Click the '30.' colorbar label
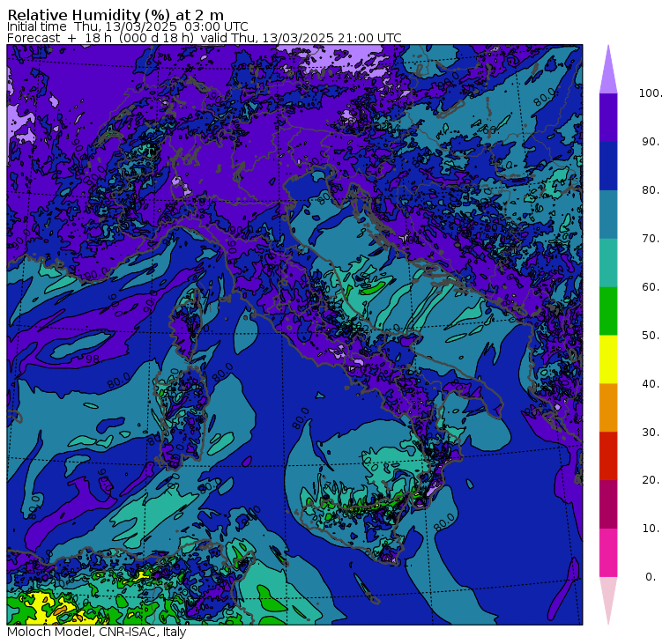Image resolution: width=670 pixels, height=644 pixels. coord(651,433)
